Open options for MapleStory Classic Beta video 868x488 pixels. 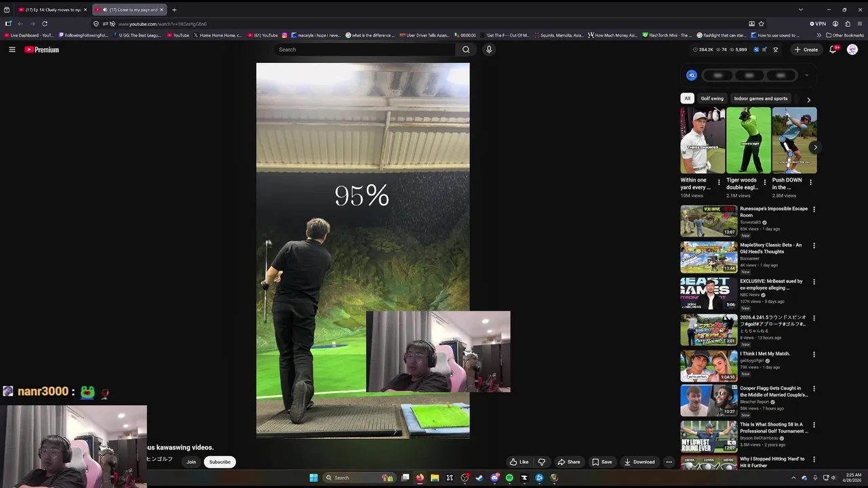click(814, 245)
